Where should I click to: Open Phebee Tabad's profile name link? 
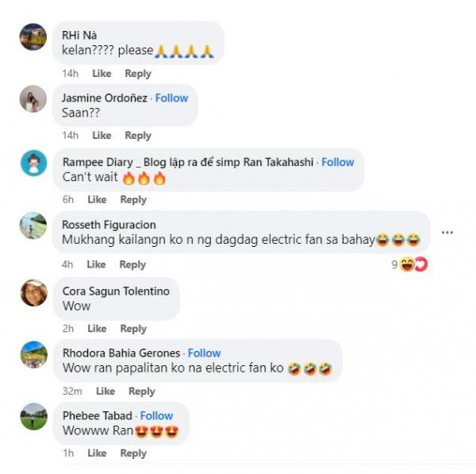[97, 416]
